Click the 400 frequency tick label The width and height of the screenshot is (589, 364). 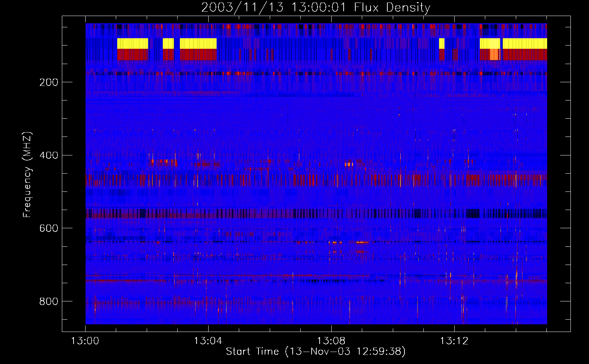click(49, 155)
